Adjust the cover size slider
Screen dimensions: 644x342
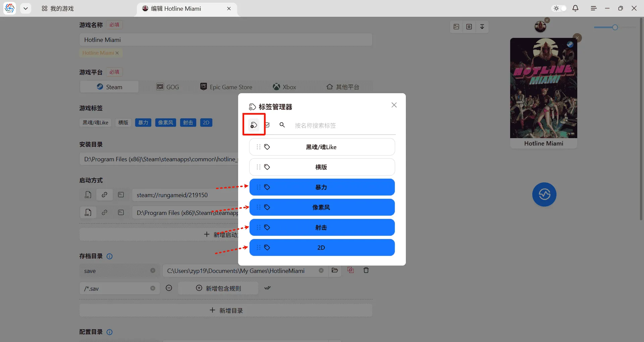615,27
